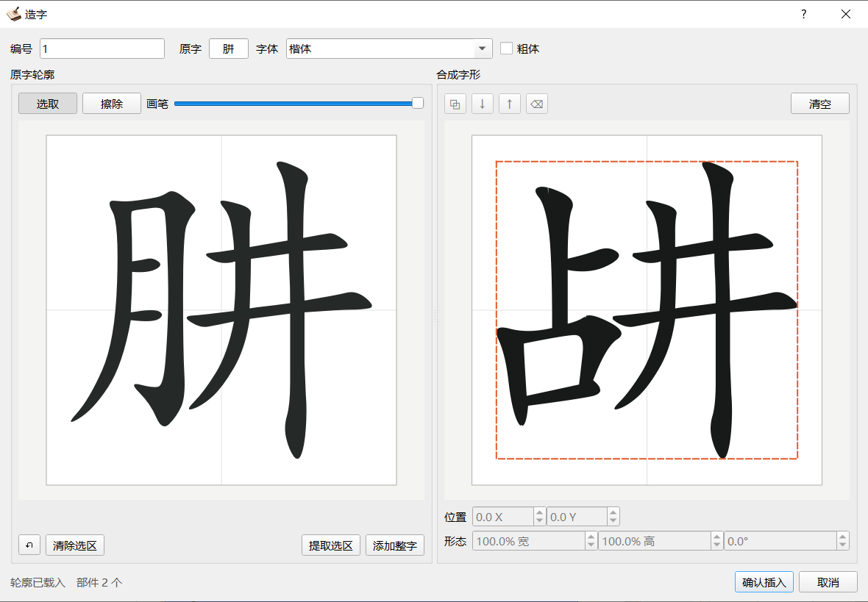Click the 原字 button showing 胼

tap(229, 49)
